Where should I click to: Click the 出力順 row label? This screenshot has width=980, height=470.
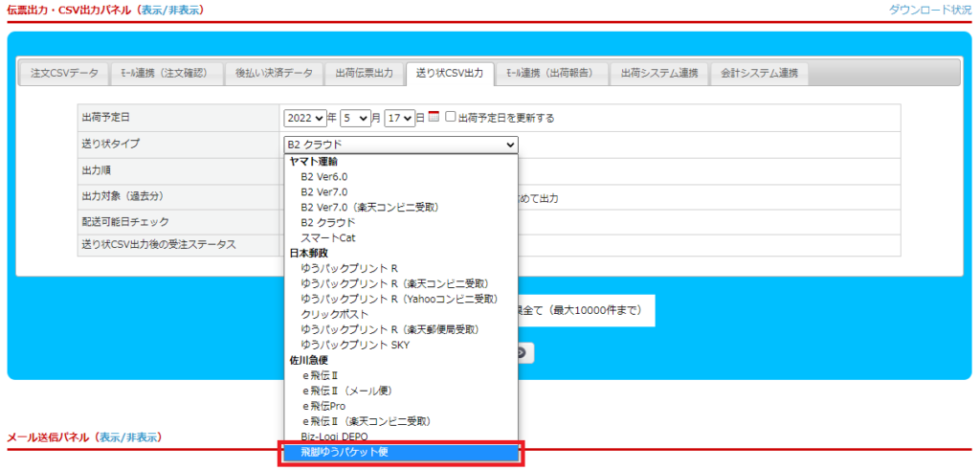pyautogui.click(x=97, y=170)
